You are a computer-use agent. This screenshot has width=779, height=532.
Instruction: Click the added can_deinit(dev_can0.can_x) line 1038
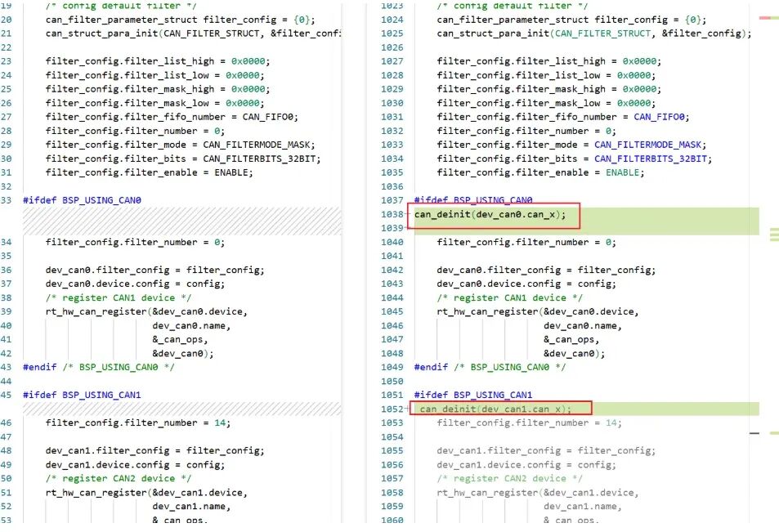(x=490, y=215)
